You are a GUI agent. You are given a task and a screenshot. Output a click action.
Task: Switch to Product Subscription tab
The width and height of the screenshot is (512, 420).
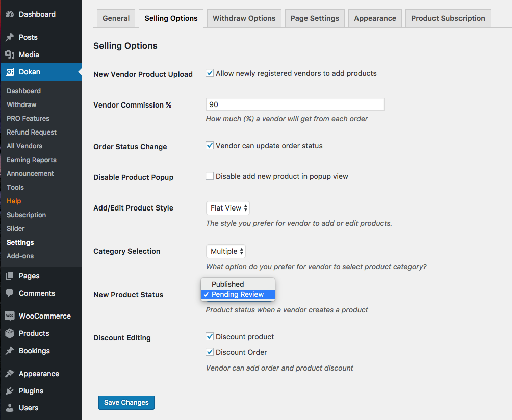[x=448, y=18]
